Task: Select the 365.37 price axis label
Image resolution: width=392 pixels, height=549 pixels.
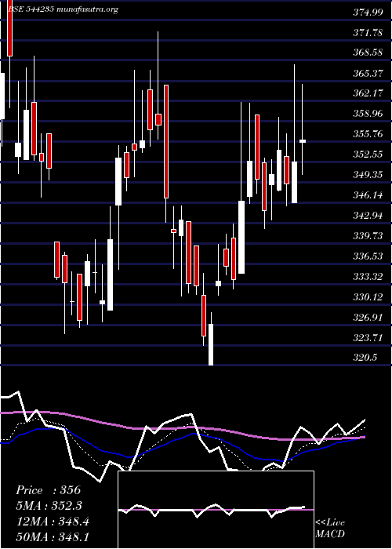Action: tap(368, 73)
